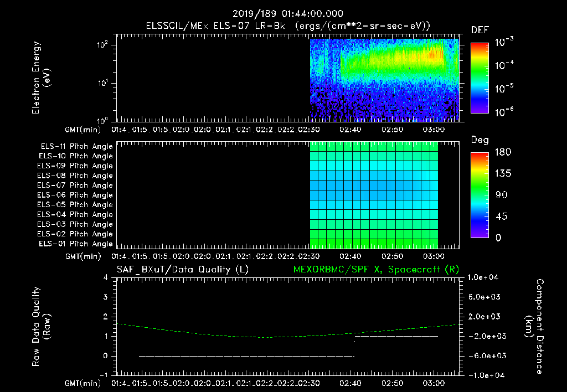This screenshot has height=392, width=567.
Task: Click the '03:00' tick label under bottom panel
Action: pos(434,383)
